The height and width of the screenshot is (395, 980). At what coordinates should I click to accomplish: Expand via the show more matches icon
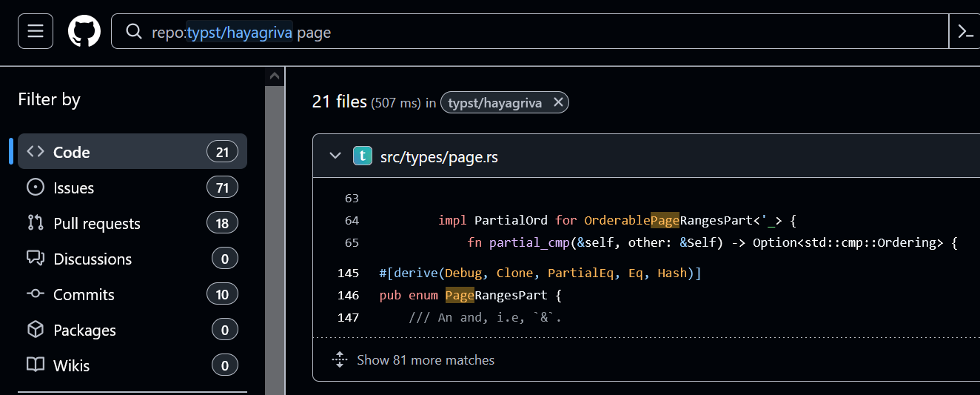[340, 360]
